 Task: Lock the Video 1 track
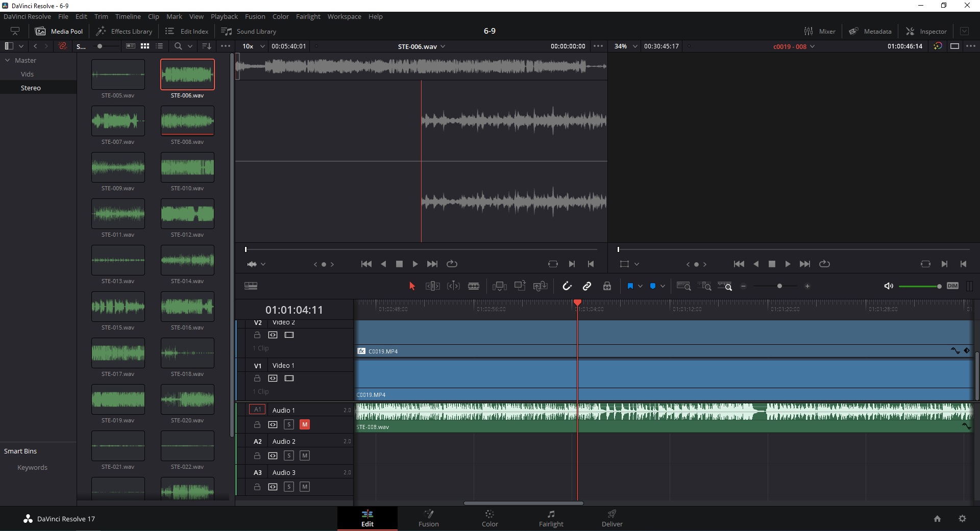click(x=257, y=378)
